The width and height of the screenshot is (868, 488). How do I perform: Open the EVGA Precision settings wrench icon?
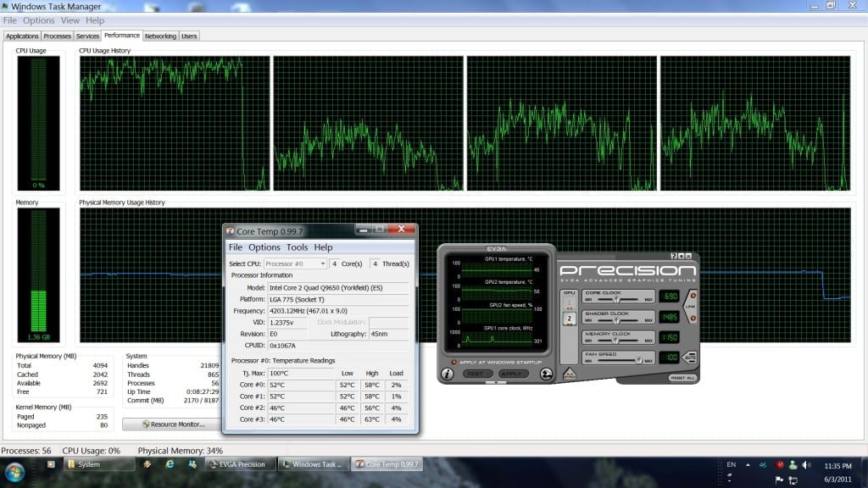point(547,373)
